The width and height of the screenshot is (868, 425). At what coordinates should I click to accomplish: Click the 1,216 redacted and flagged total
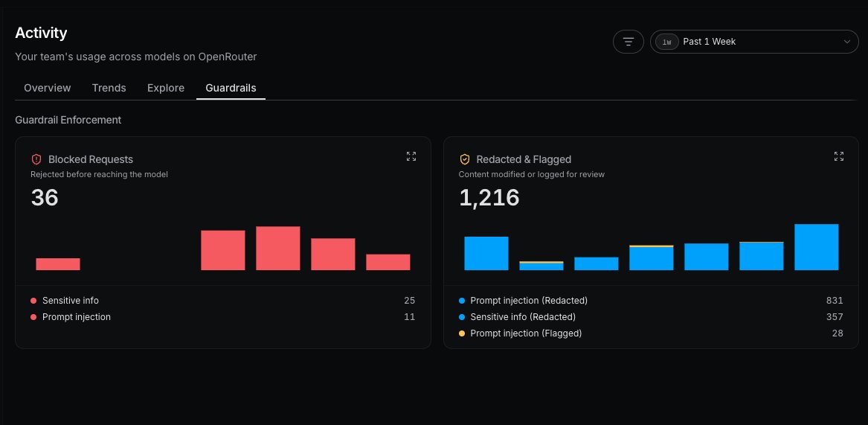pos(489,198)
